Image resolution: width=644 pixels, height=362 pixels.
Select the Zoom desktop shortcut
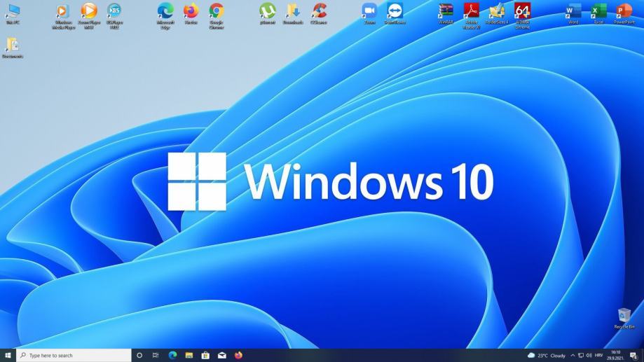(x=369, y=14)
